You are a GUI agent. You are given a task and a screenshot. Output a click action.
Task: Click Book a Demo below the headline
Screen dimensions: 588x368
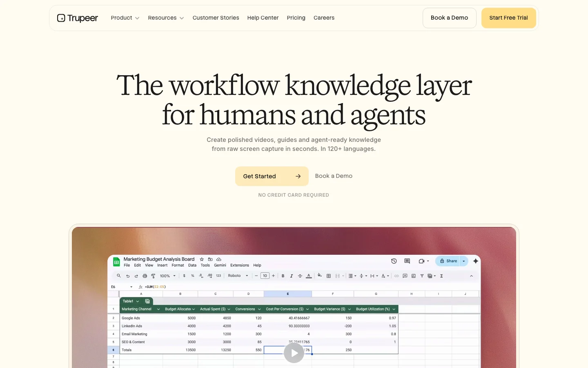tap(334, 176)
